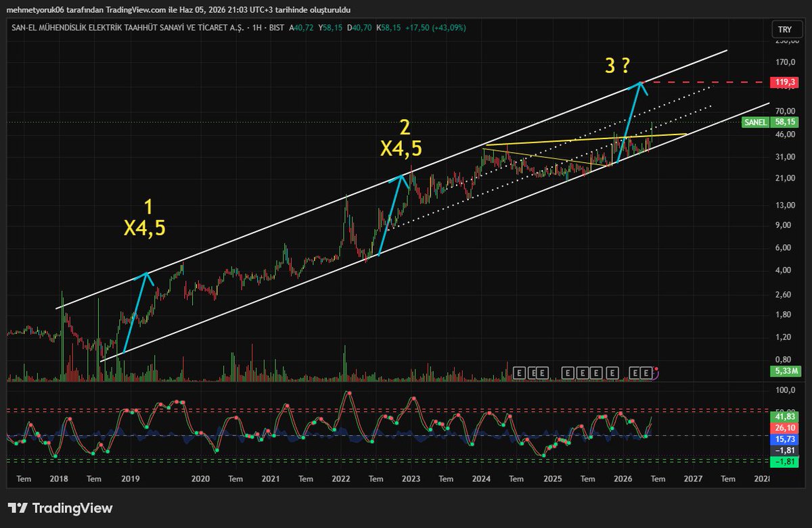
Task: Click the 15,73 indicator value label
Action: pos(785,439)
